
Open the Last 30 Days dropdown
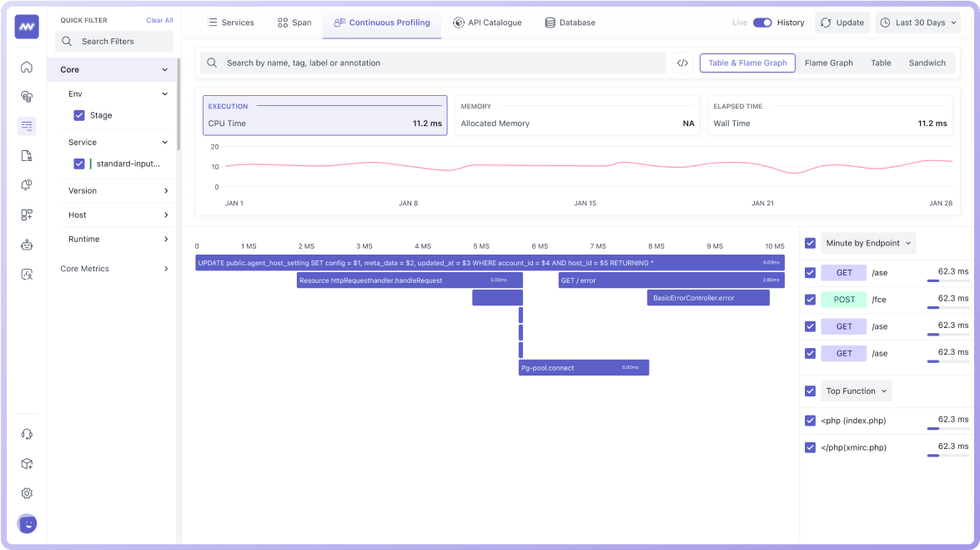(918, 23)
